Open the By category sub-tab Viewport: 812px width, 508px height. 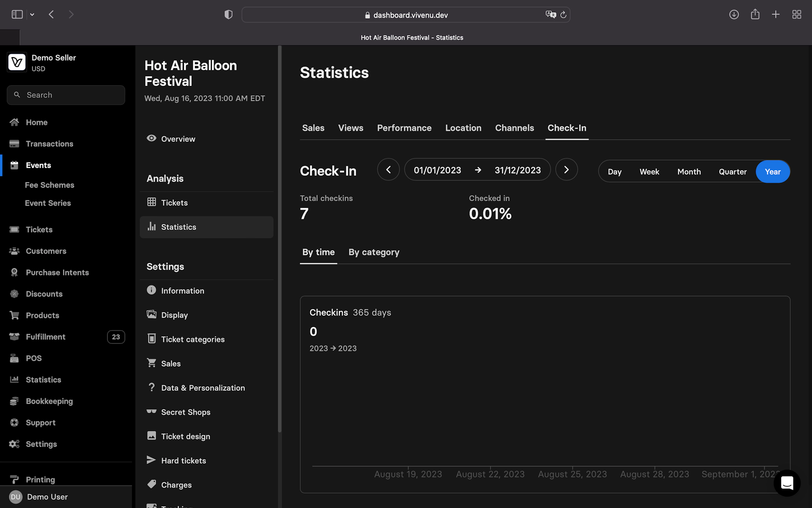[373, 252]
